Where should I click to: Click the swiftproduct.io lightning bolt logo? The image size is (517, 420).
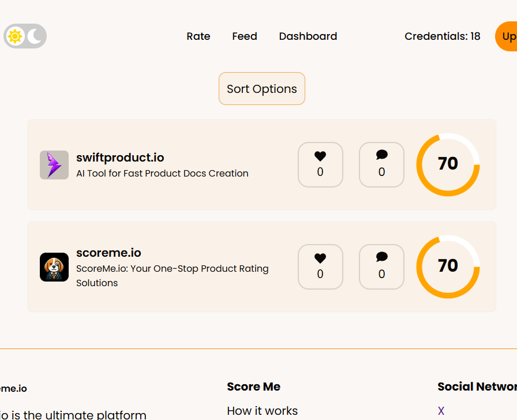point(54,165)
